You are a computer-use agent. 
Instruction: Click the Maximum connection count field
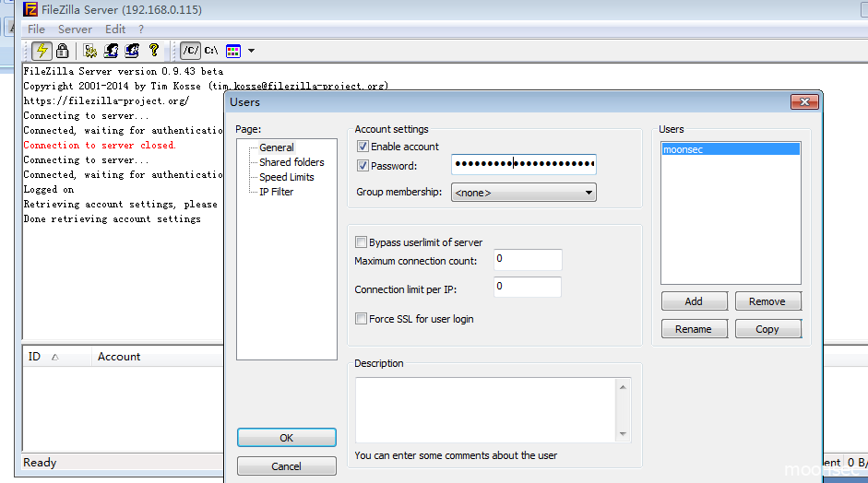pyautogui.click(x=528, y=260)
